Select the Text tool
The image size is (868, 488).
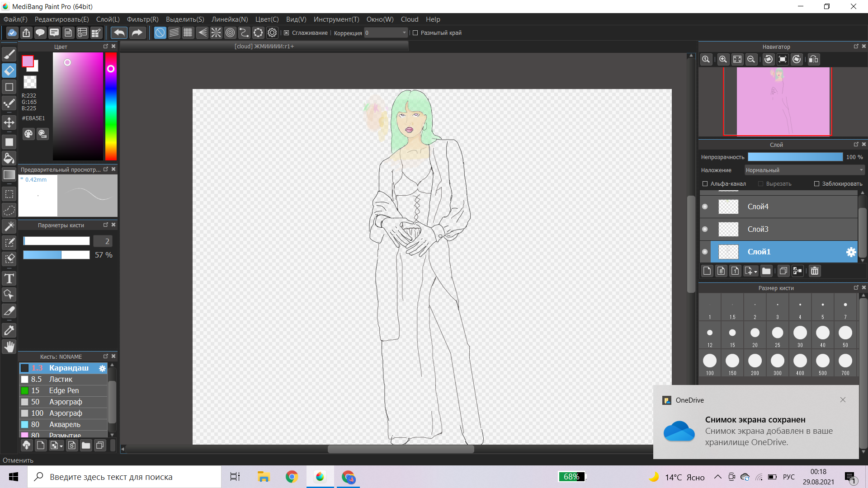(9, 278)
